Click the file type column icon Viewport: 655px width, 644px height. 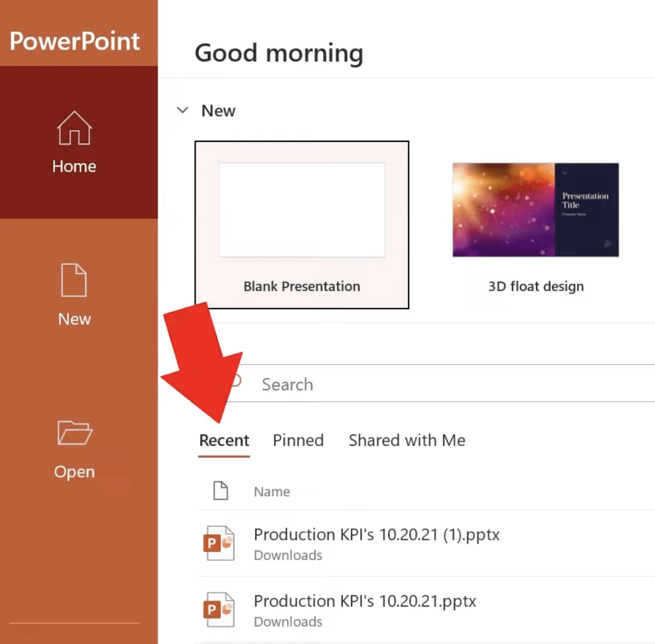[x=221, y=491]
